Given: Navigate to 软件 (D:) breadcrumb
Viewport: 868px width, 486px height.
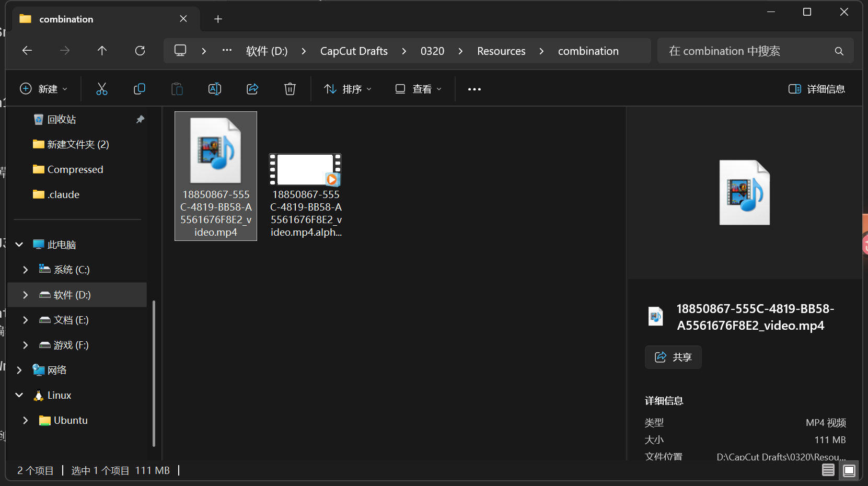Looking at the screenshot, I should point(267,51).
